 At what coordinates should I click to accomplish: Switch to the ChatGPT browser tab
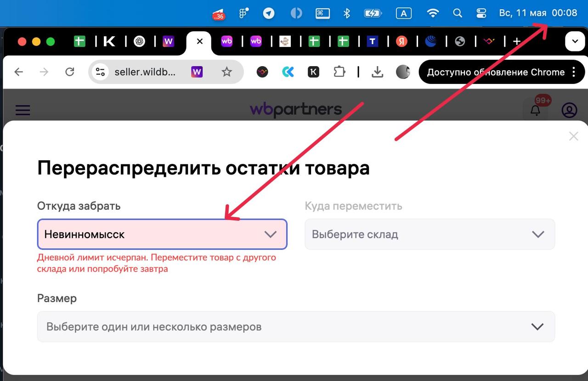click(x=139, y=42)
